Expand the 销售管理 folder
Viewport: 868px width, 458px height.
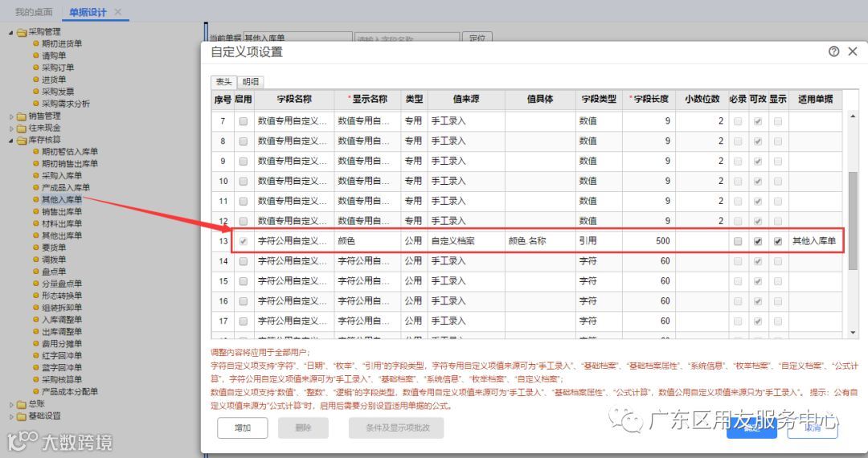point(10,117)
